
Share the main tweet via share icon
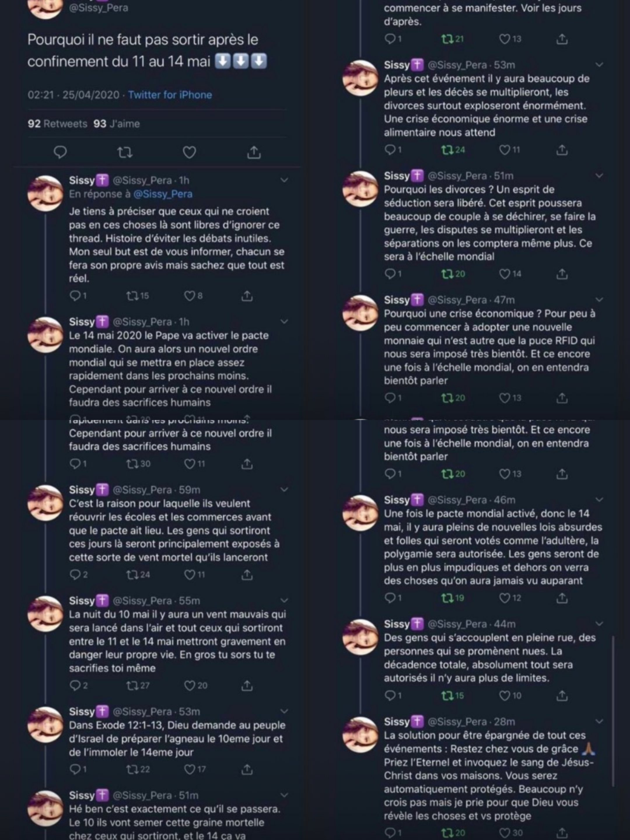click(x=254, y=152)
